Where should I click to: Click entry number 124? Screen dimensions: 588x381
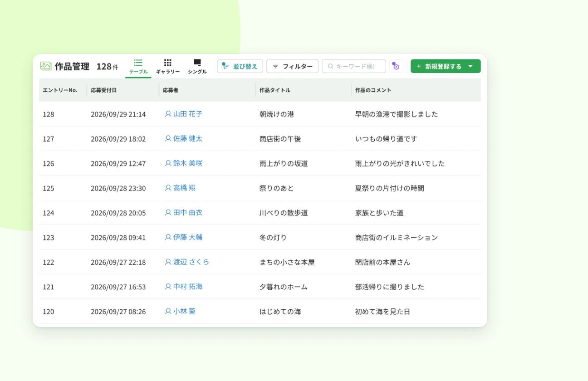49,213
